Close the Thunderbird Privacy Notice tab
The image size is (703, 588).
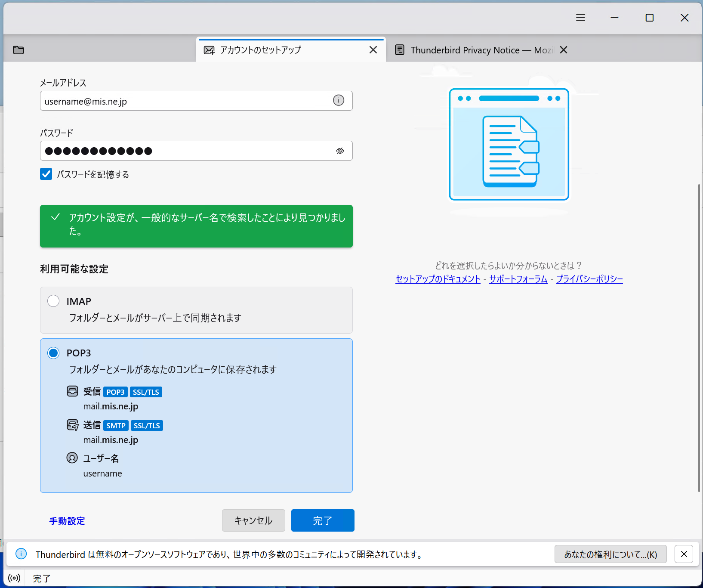pos(563,50)
